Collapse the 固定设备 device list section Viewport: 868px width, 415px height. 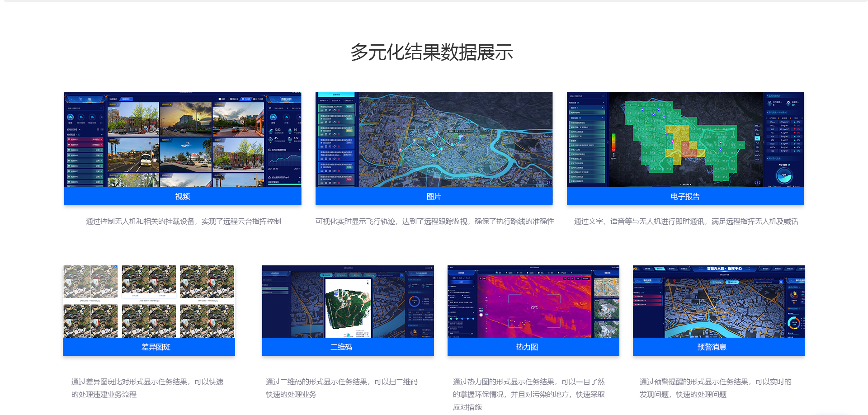pos(603,118)
